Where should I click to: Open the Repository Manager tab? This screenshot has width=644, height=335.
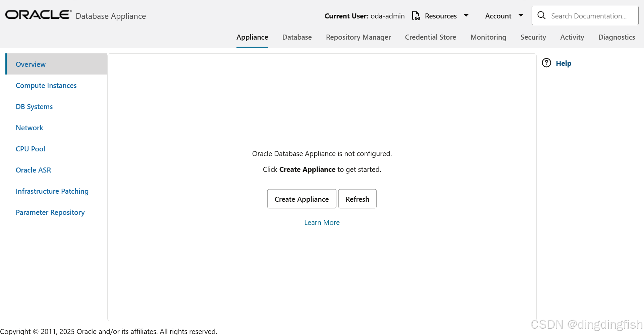point(358,37)
